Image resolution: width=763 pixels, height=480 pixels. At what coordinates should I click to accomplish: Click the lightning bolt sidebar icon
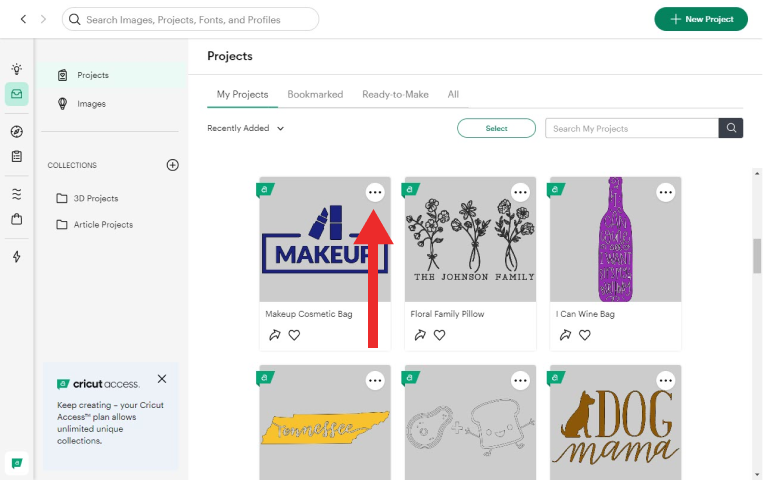16,257
